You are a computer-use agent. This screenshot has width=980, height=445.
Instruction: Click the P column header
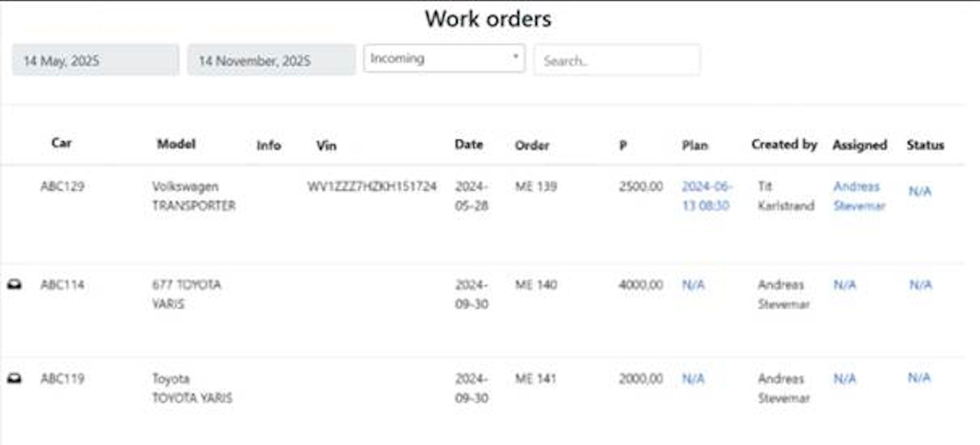click(625, 144)
